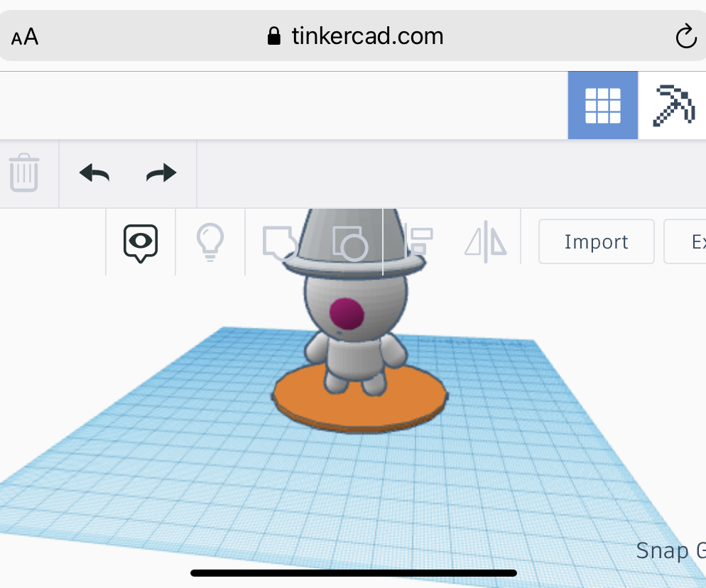The width and height of the screenshot is (706, 588).
Task: Show all hidden objects with eye icon
Action: point(140,241)
